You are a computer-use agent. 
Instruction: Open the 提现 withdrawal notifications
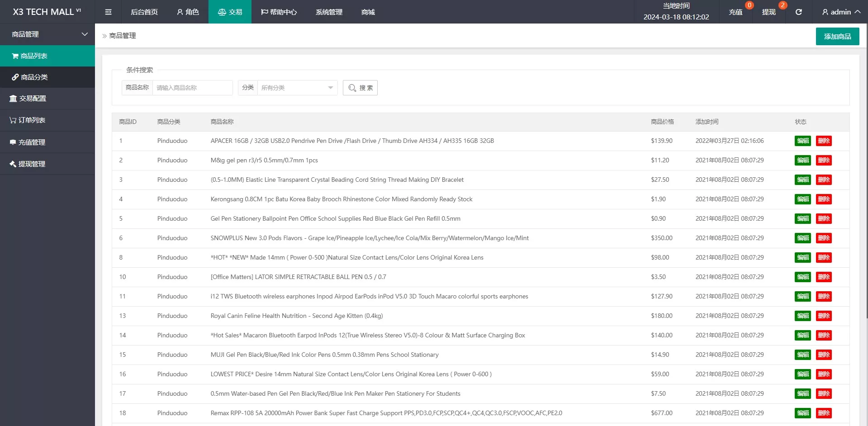pyautogui.click(x=768, y=12)
